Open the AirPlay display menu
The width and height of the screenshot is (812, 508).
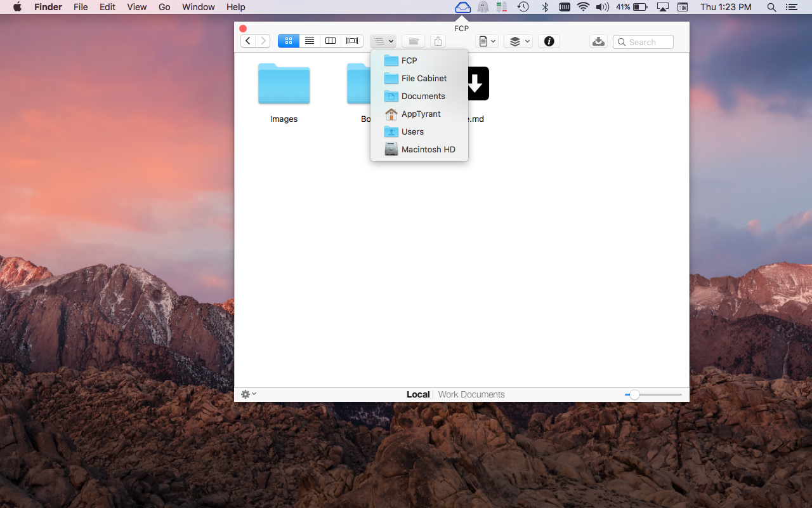[663, 7]
